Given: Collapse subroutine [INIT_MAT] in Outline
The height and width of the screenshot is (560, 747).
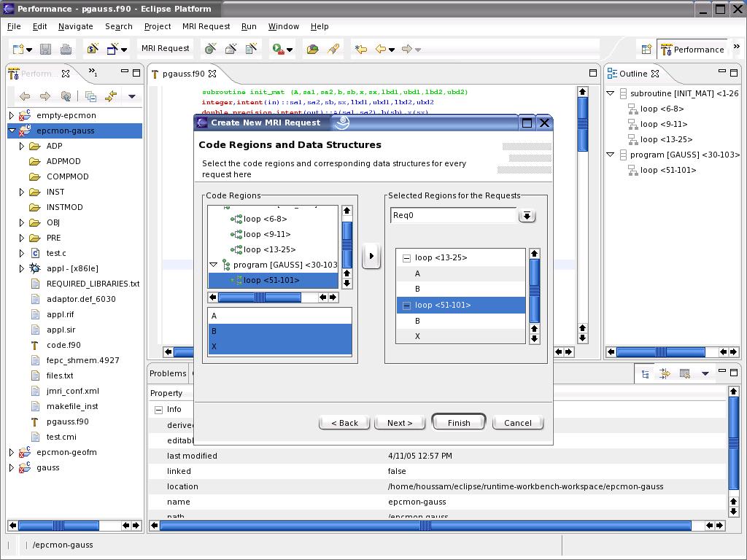Looking at the screenshot, I should point(611,93).
